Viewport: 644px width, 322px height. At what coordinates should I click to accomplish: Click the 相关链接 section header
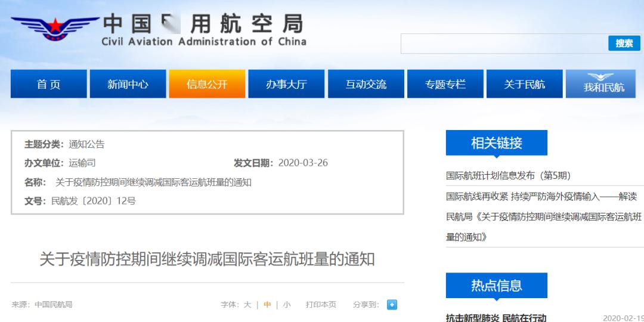(x=497, y=143)
